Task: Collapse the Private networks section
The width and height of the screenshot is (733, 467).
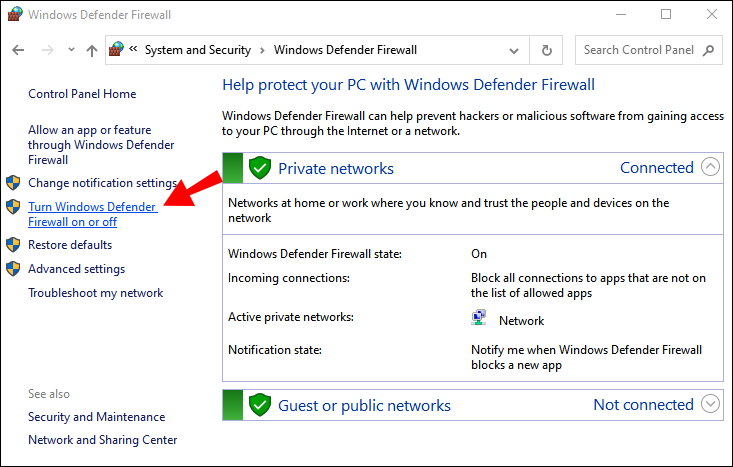Action: pyautogui.click(x=711, y=168)
